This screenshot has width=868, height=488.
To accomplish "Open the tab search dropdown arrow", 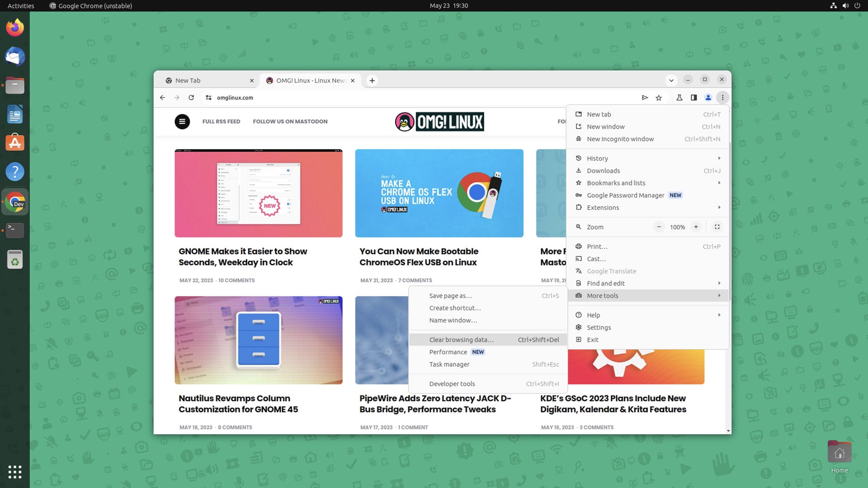I will 671,80.
